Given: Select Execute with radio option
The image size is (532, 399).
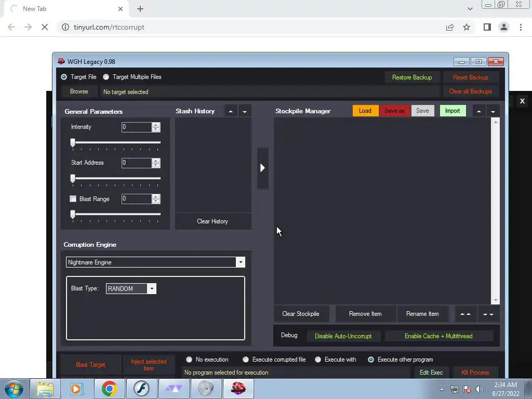Looking at the screenshot, I should pyautogui.click(x=318, y=360).
